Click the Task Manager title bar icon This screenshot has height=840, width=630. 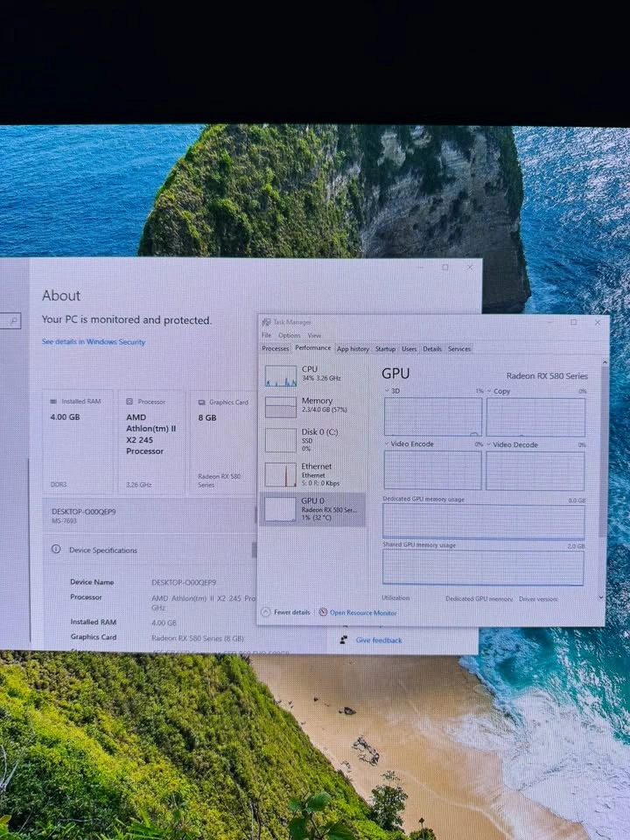(x=266, y=322)
